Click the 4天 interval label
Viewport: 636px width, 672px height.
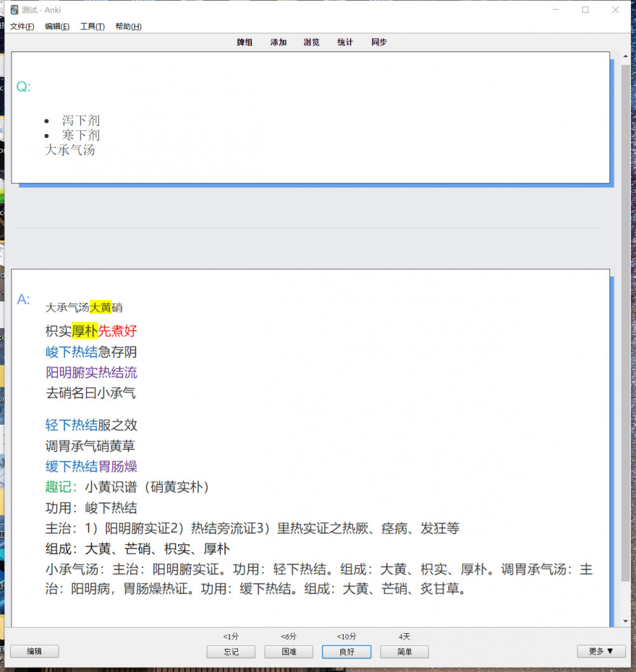coord(404,636)
